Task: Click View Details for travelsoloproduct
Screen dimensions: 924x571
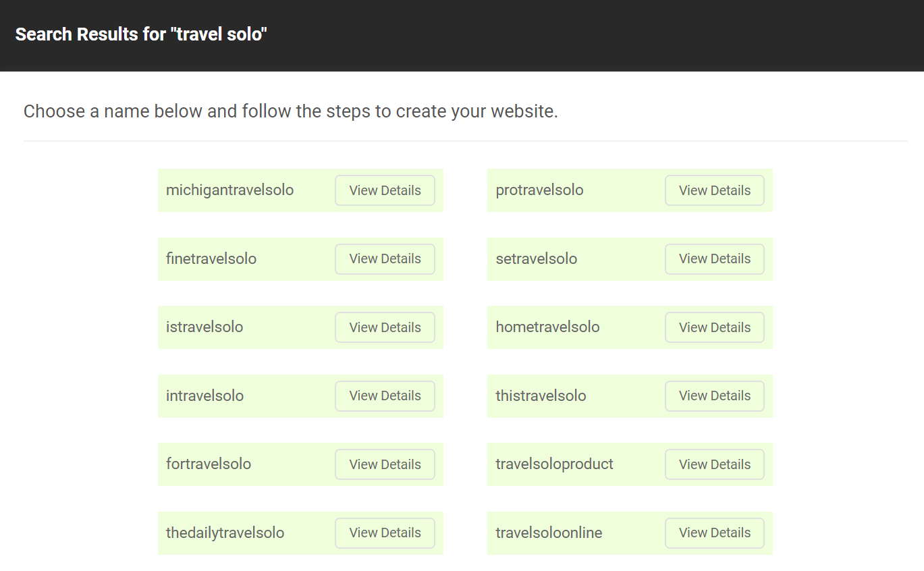Action: click(x=714, y=464)
